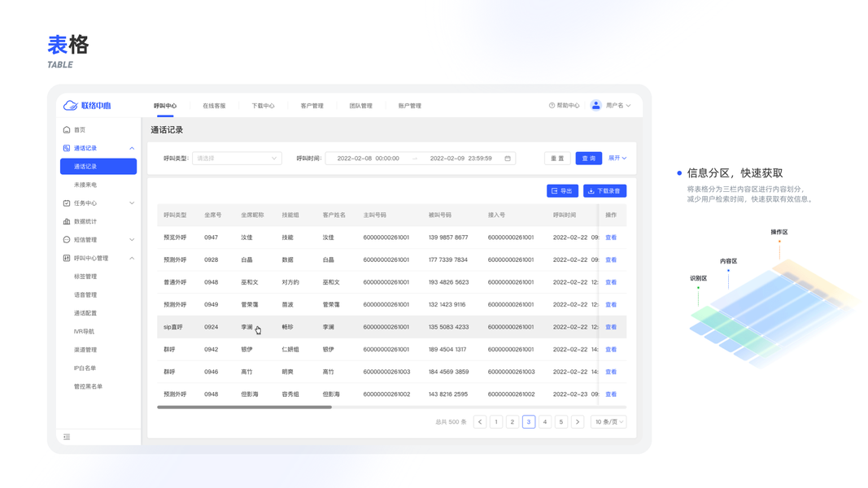Click 查看 for the sip直呼 row

[x=611, y=327]
